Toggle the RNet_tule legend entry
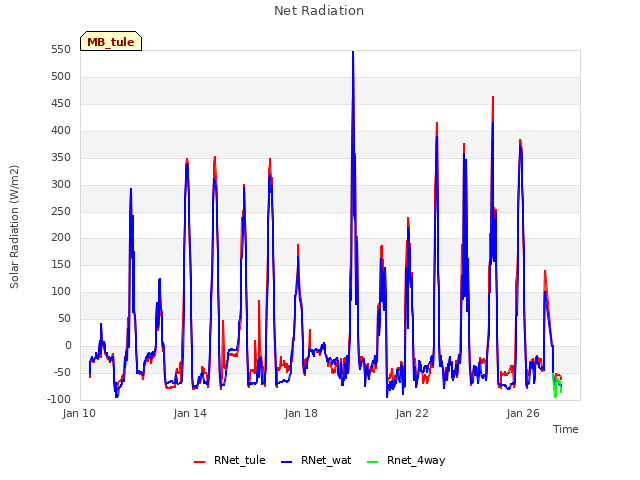 (x=230, y=460)
